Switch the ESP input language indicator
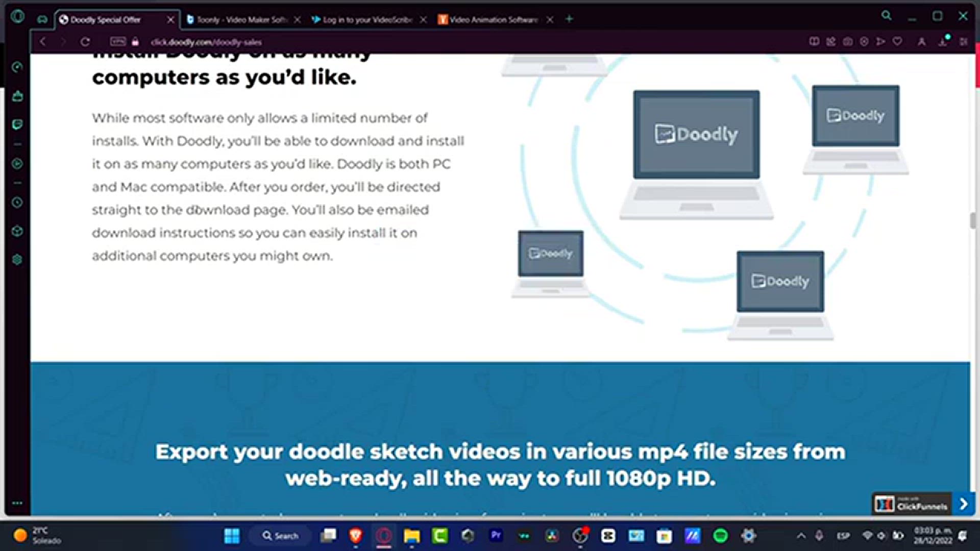The height and width of the screenshot is (551, 980). 843,536
